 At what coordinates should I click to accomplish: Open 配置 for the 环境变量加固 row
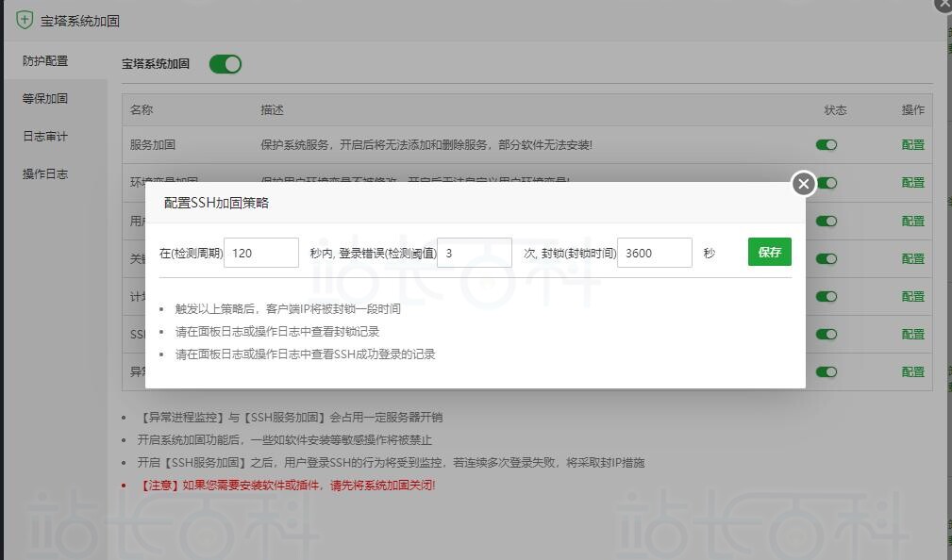pos(912,183)
